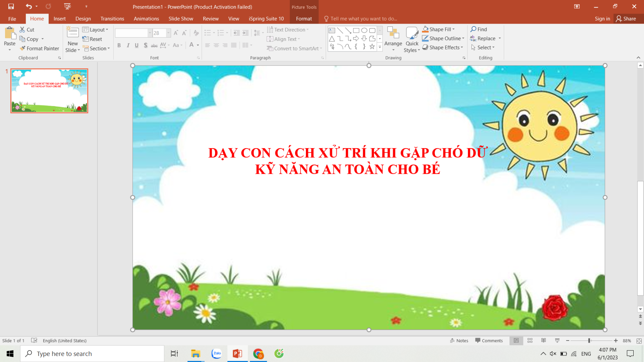Image resolution: width=644 pixels, height=362 pixels.
Task: Select the Find tool in Editing
Action: pos(479,29)
